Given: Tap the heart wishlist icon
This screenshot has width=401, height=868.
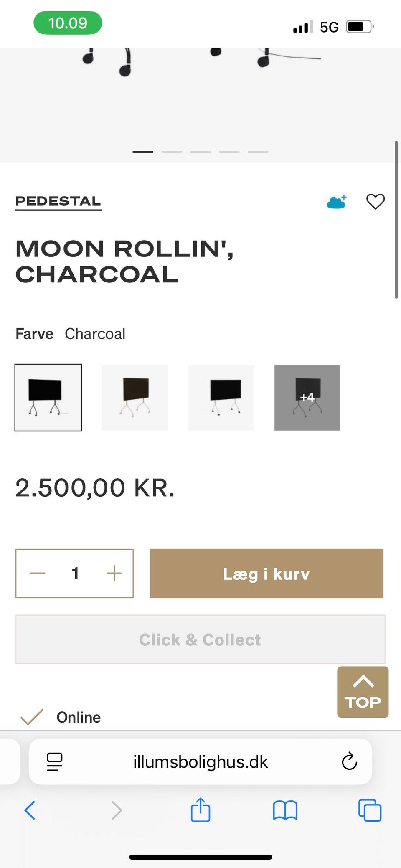Looking at the screenshot, I should pyautogui.click(x=375, y=202).
